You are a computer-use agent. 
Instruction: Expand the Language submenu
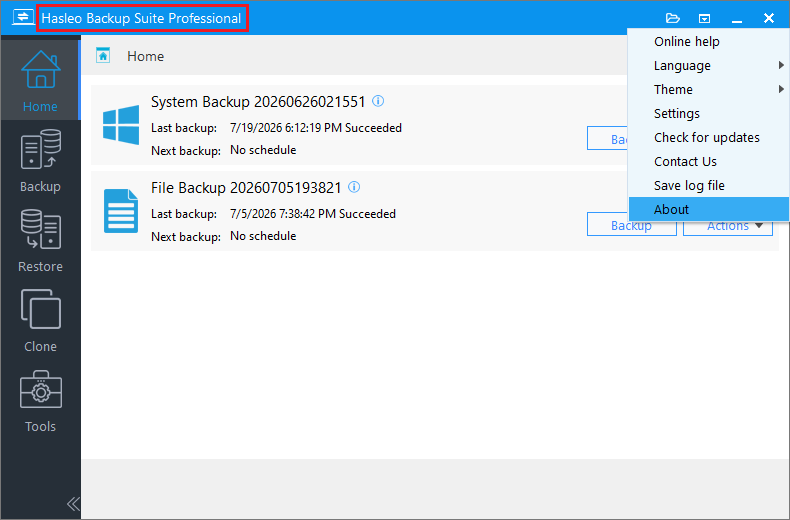(x=708, y=66)
